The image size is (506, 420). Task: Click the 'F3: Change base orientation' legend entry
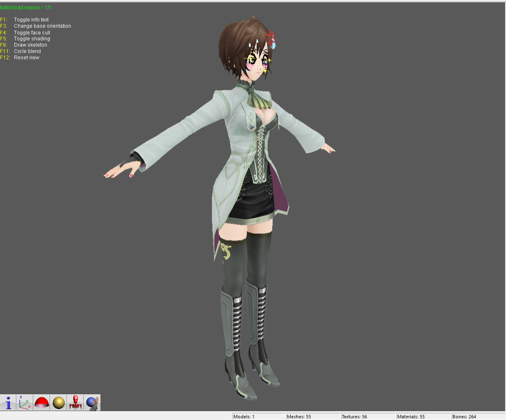coord(36,26)
